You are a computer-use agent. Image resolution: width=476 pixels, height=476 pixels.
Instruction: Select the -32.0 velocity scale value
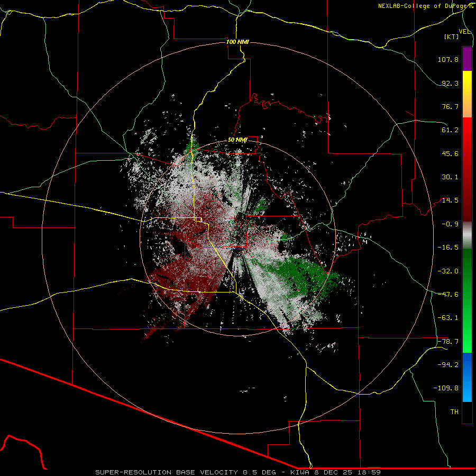tap(448, 271)
